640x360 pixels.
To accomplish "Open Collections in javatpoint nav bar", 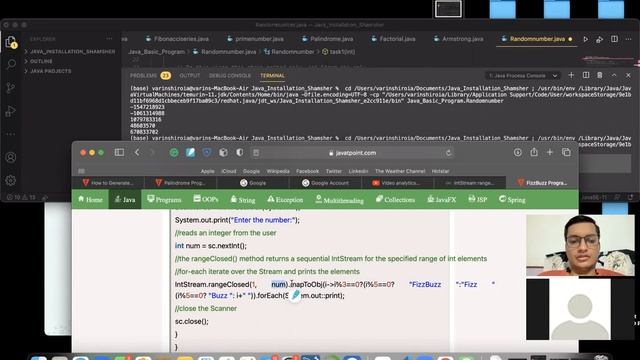I will point(395,199).
